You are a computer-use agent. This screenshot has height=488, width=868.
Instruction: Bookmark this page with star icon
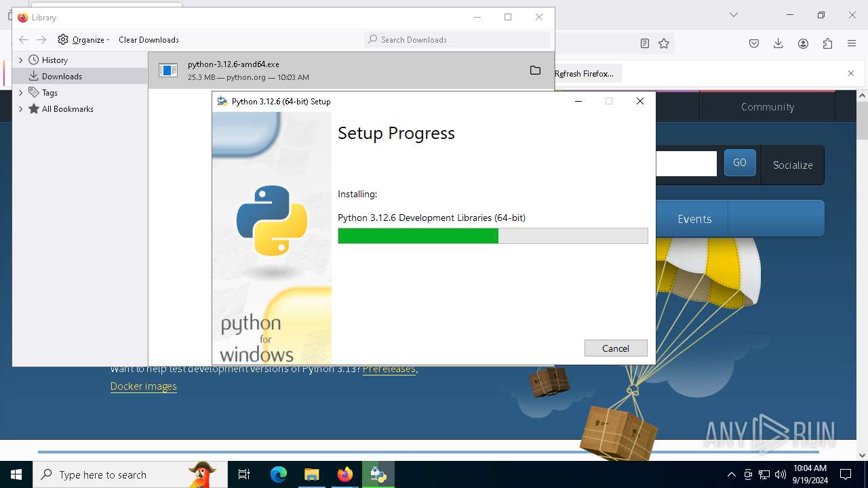(x=664, y=43)
